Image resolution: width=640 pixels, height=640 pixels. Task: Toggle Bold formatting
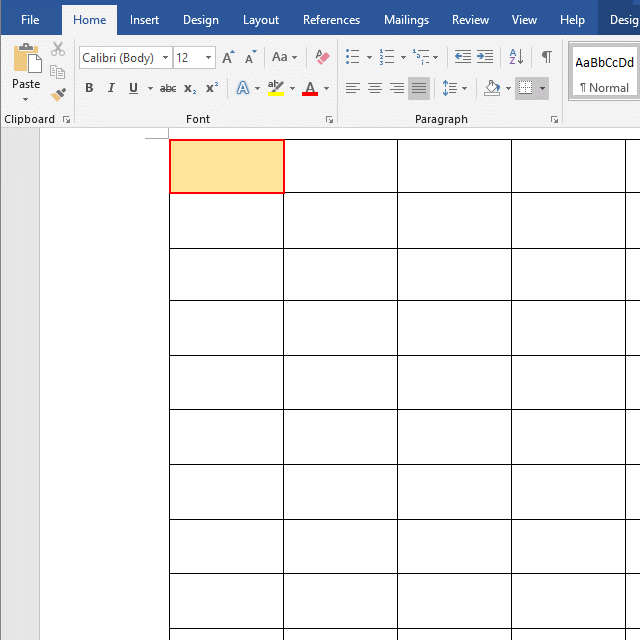pyautogui.click(x=89, y=88)
